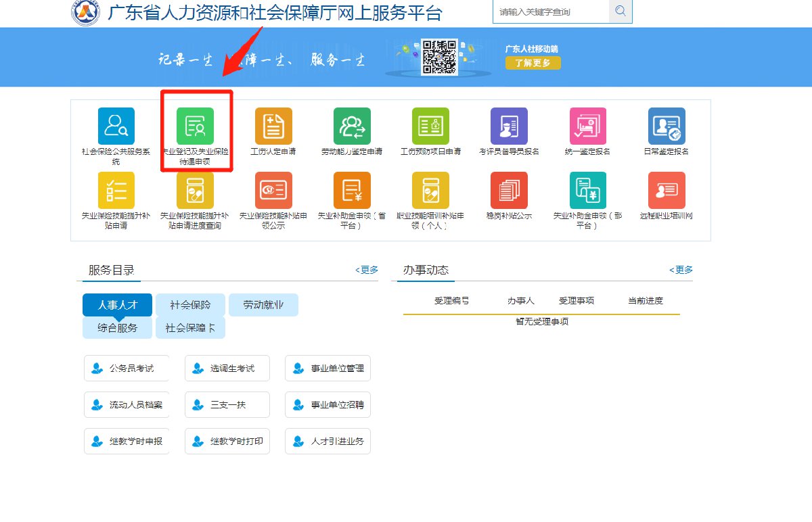Open 社会保险公共服务系统 icon
Viewport: 812px width, 522px height.
coord(116,126)
